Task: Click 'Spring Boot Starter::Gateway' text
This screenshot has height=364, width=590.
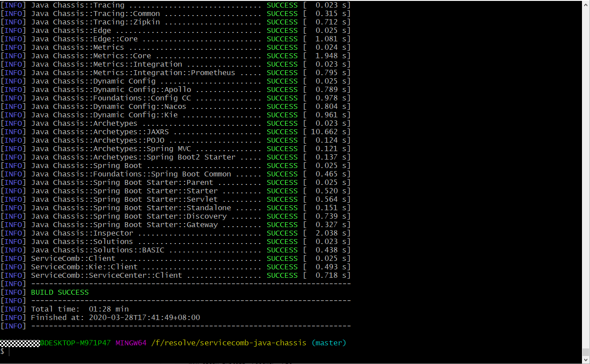Action: (x=156, y=225)
